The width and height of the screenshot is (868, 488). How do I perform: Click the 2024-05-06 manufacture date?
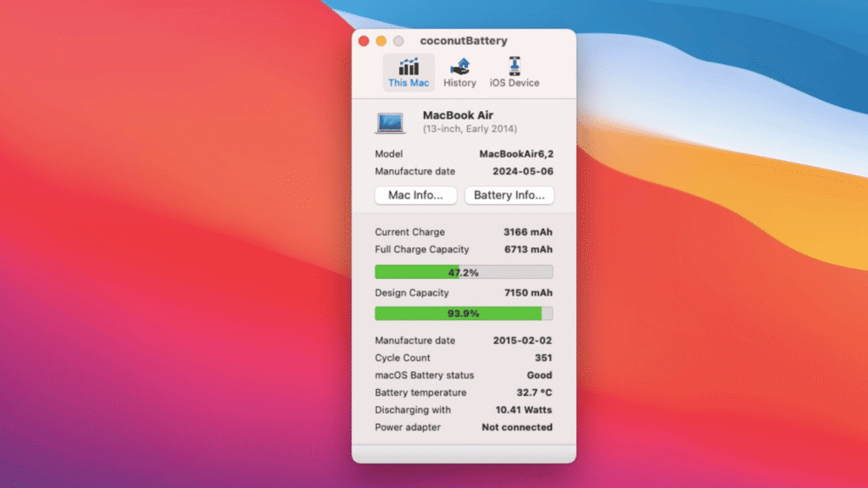click(522, 171)
